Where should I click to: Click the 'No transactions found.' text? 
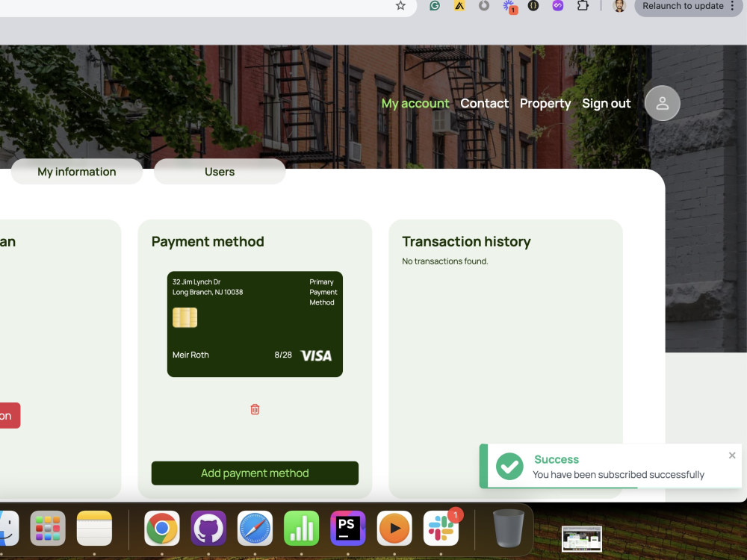tap(445, 261)
